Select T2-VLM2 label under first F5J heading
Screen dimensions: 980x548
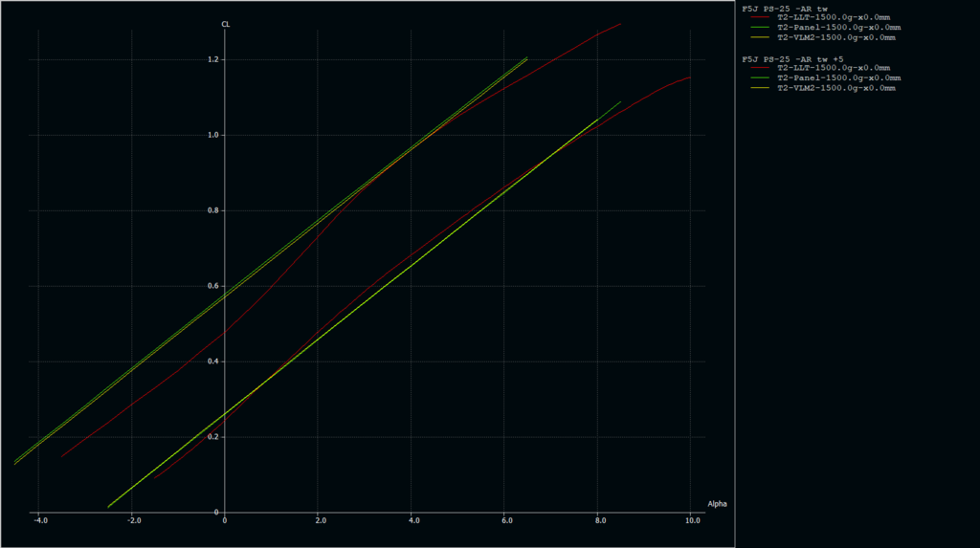click(x=835, y=37)
